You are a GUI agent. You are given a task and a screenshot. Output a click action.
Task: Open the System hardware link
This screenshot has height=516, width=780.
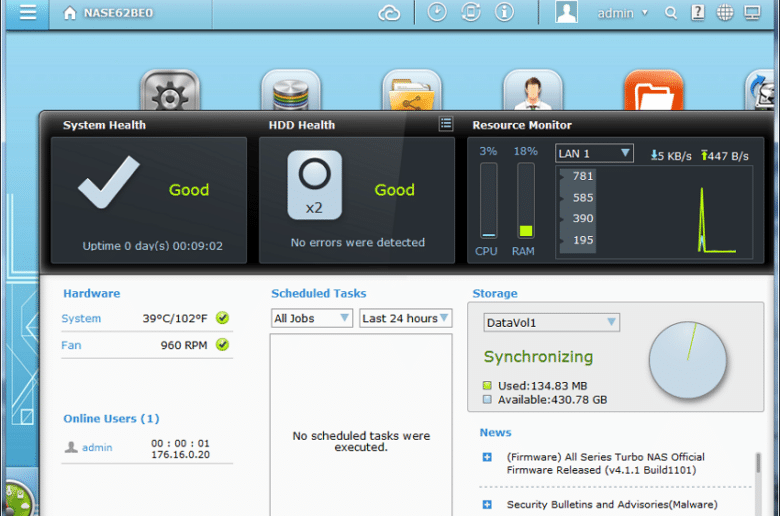coord(81,318)
